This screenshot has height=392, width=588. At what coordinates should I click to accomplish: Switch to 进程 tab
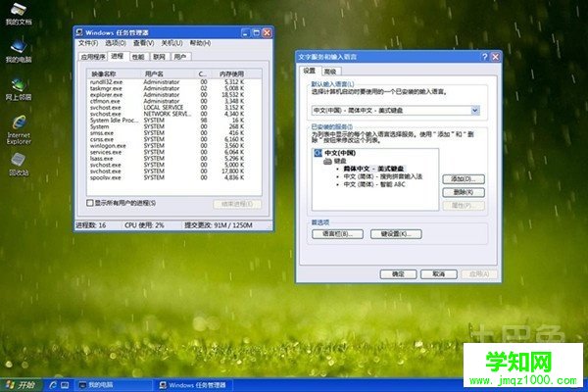118,56
